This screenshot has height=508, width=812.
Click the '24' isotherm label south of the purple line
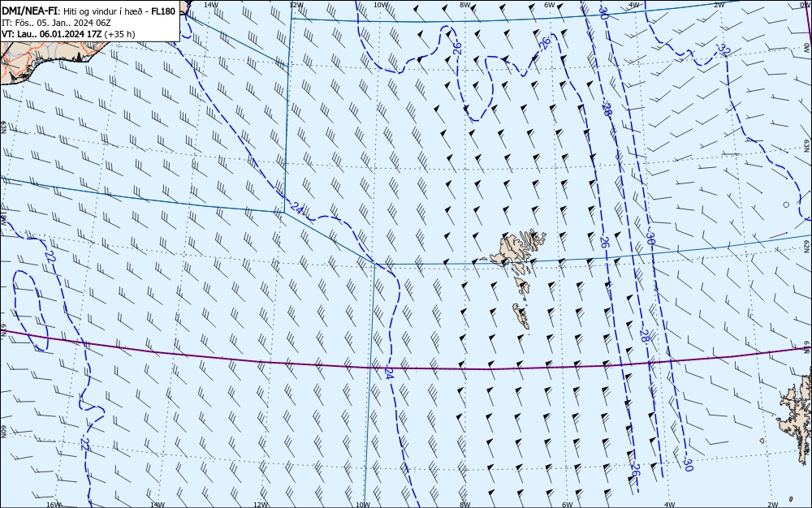point(390,374)
